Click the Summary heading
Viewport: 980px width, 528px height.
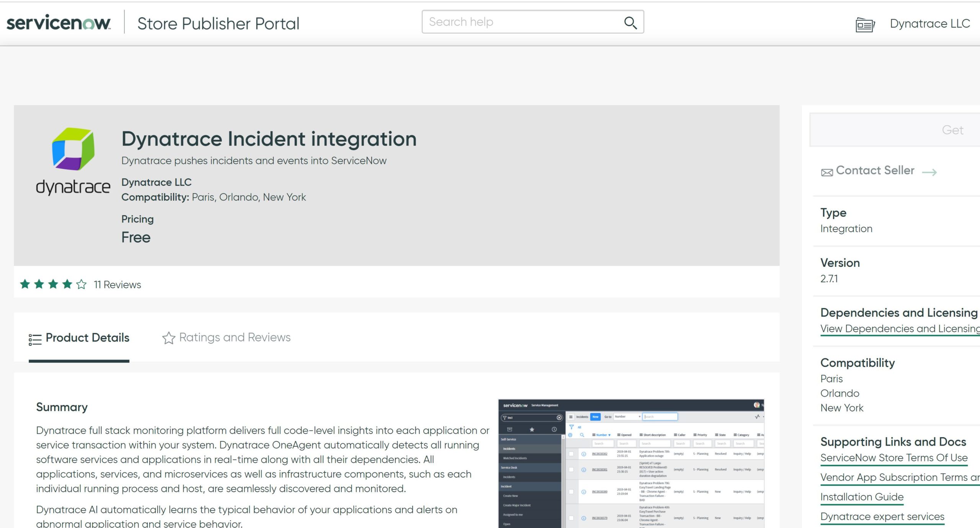pyautogui.click(x=62, y=407)
